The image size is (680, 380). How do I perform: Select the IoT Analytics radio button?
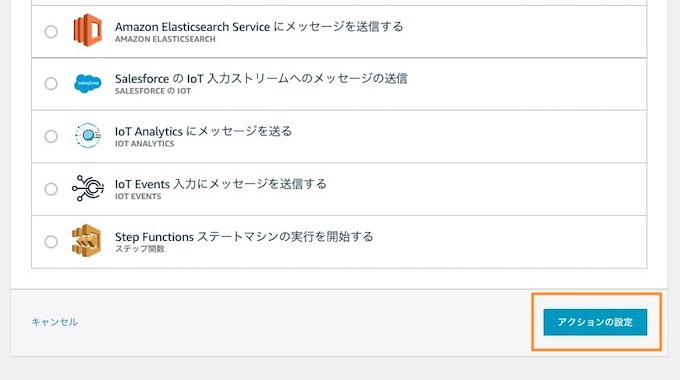(x=51, y=136)
